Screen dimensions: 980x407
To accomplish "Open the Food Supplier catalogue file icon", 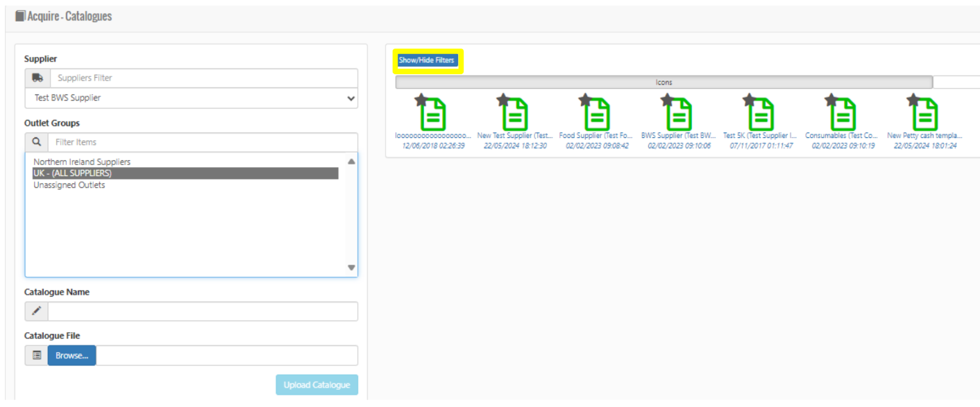I will (x=598, y=114).
